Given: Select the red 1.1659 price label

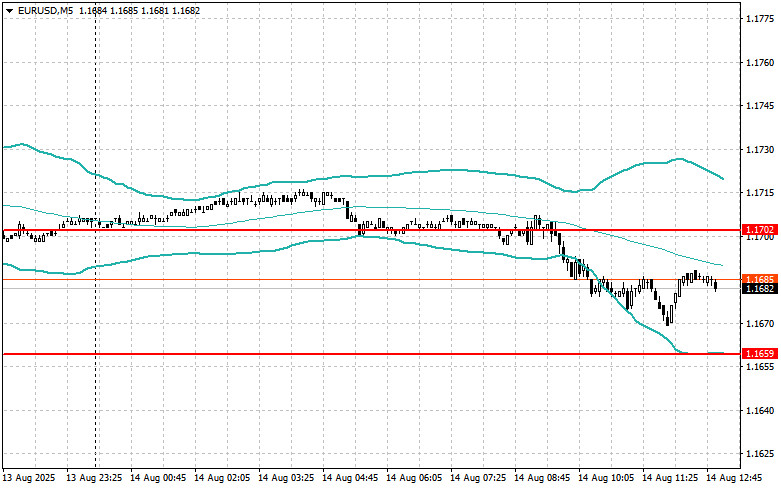Looking at the screenshot, I should 760,354.
